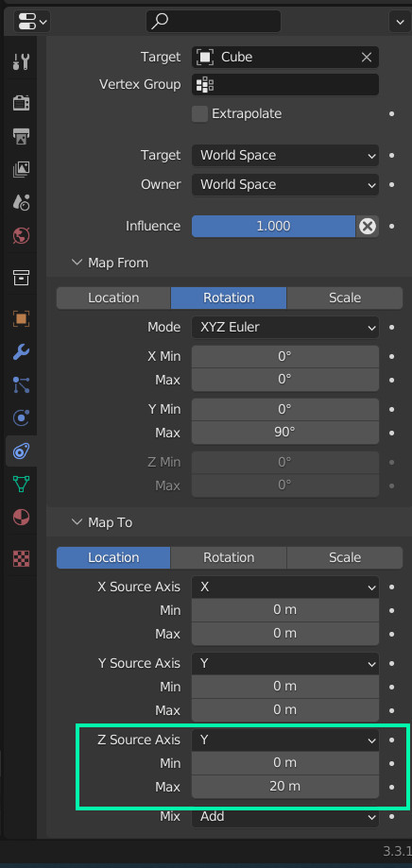Open the Mode XYZ Euler dropdown
The width and height of the screenshot is (412, 868).
285,327
